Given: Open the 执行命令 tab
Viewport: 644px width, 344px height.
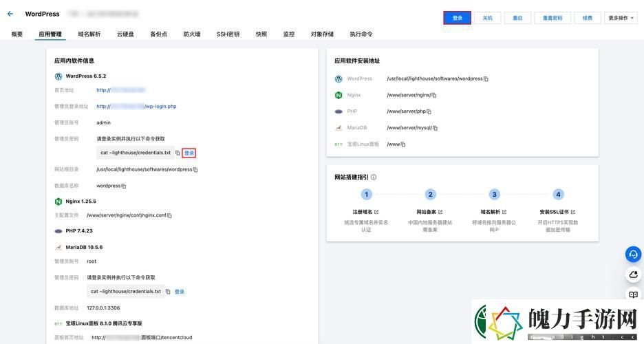Looking at the screenshot, I should coord(361,34).
